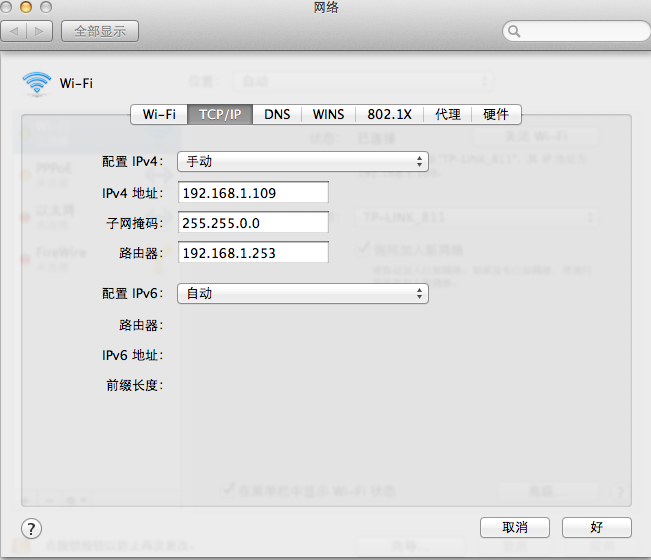Click the 取消 cancel button

tap(515, 528)
